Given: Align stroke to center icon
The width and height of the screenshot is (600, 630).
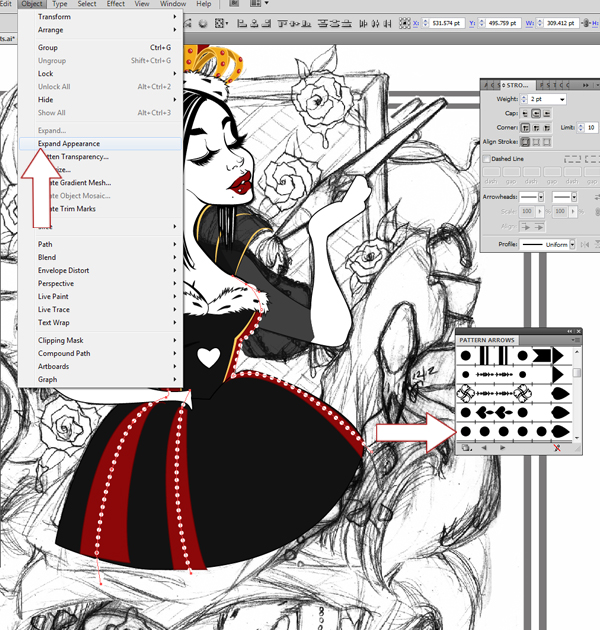Looking at the screenshot, I should click(525, 142).
